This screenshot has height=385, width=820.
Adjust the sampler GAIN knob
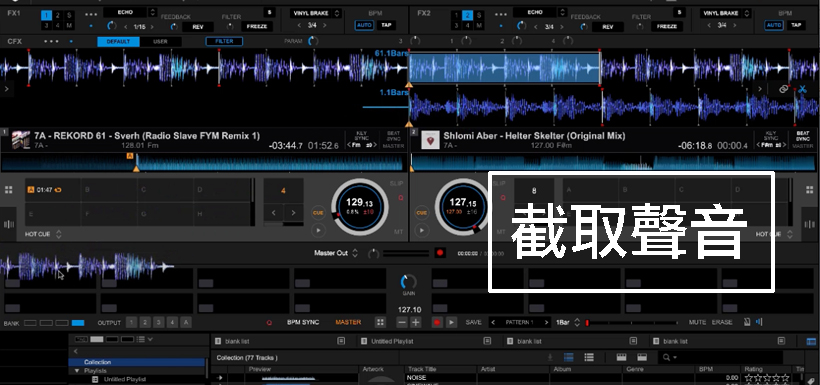(x=408, y=282)
